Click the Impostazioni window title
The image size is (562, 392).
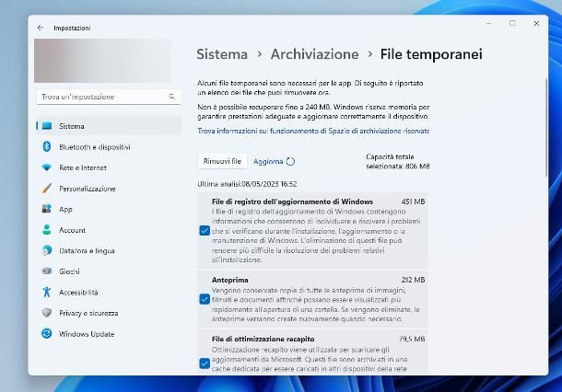(x=72, y=28)
